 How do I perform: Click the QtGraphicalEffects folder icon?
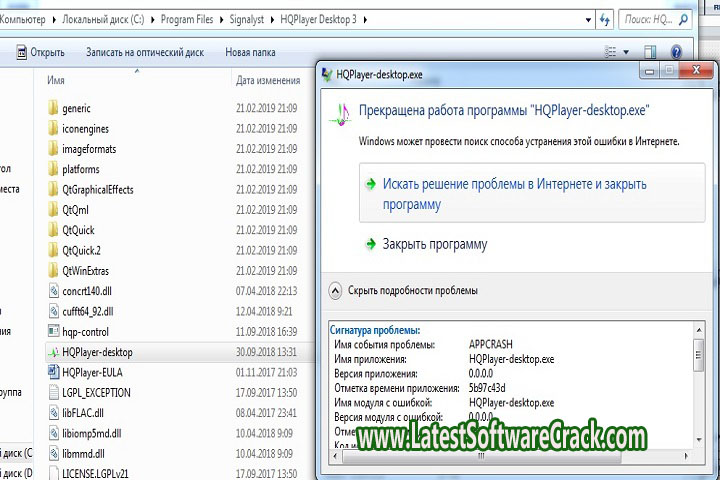click(x=54, y=189)
